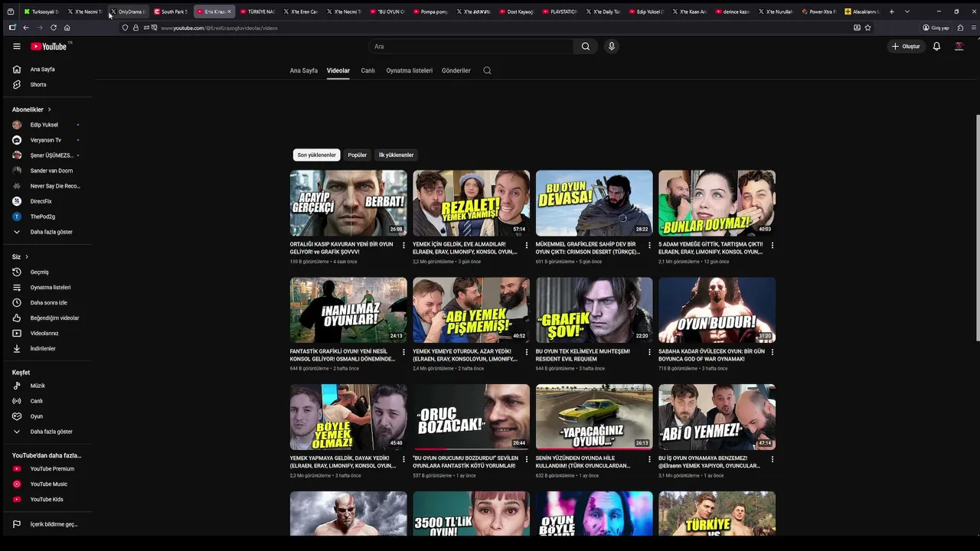The height and width of the screenshot is (551, 980).
Task: Open the account avatar menu
Action: pyautogui.click(x=959, y=46)
